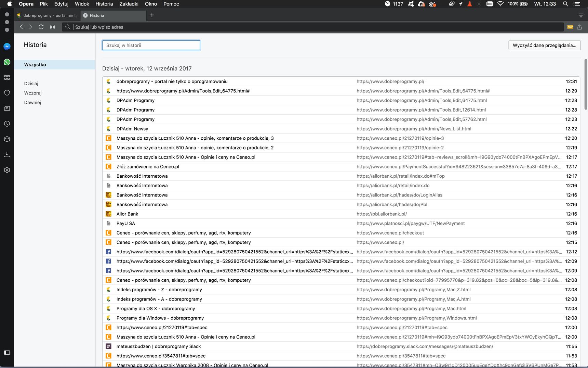Click the Wyczyść dane przeglądania button
This screenshot has height=368, width=588.
[544, 45]
